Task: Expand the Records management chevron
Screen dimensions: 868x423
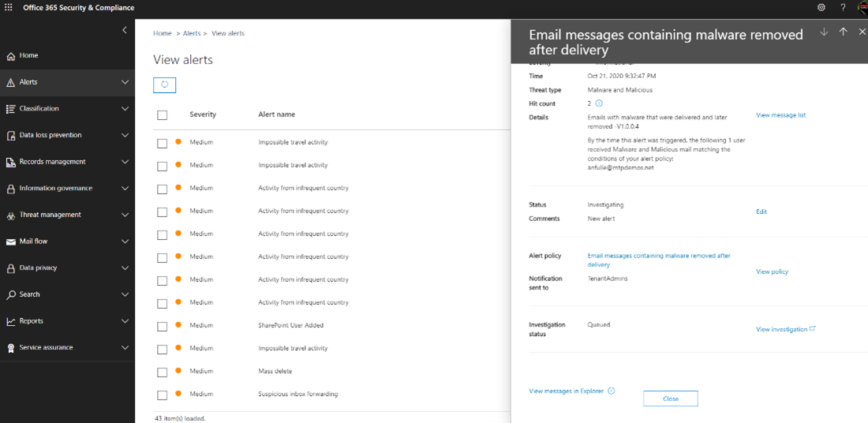Action: pyautogui.click(x=125, y=163)
